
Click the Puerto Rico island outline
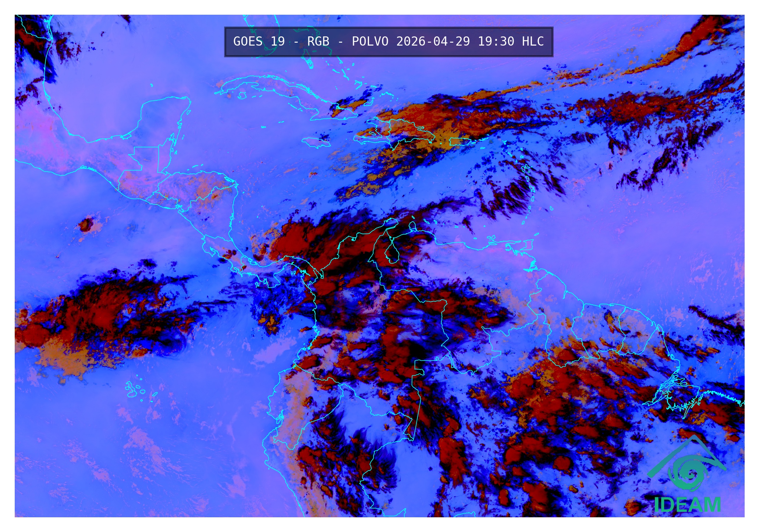click(460, 142)
